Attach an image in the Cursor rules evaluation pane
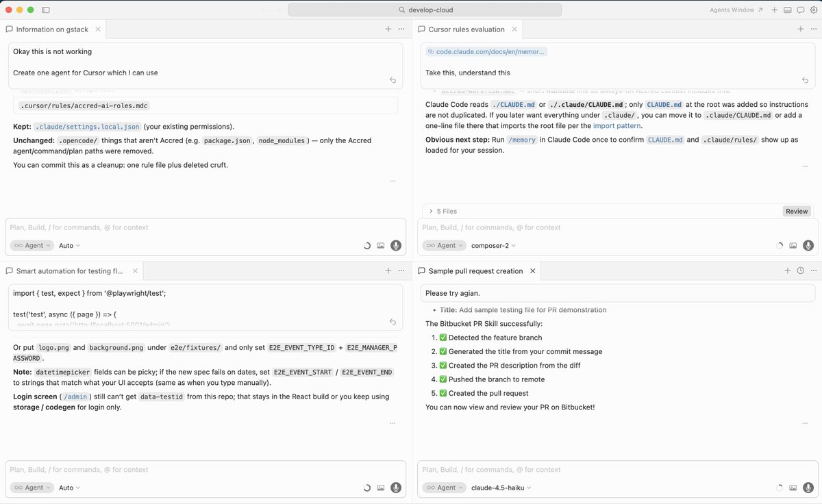822x504 pixels. click(x=793, y=245)
